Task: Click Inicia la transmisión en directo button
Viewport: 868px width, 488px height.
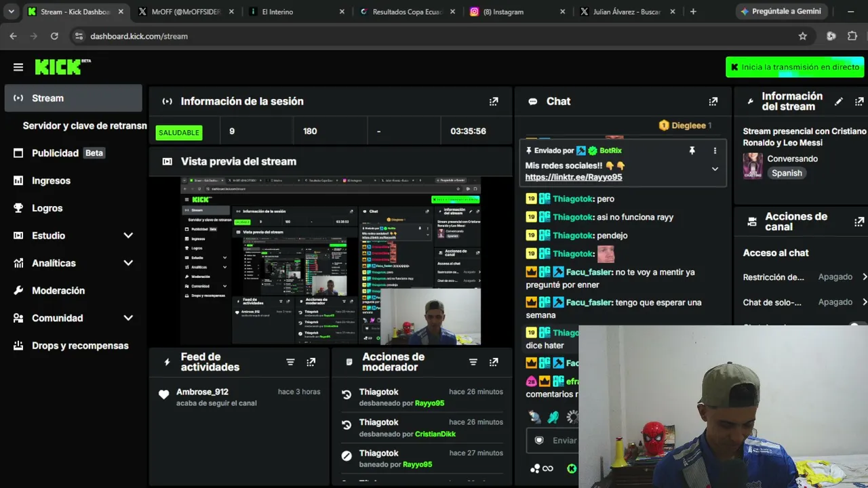Action: [795, 67]
